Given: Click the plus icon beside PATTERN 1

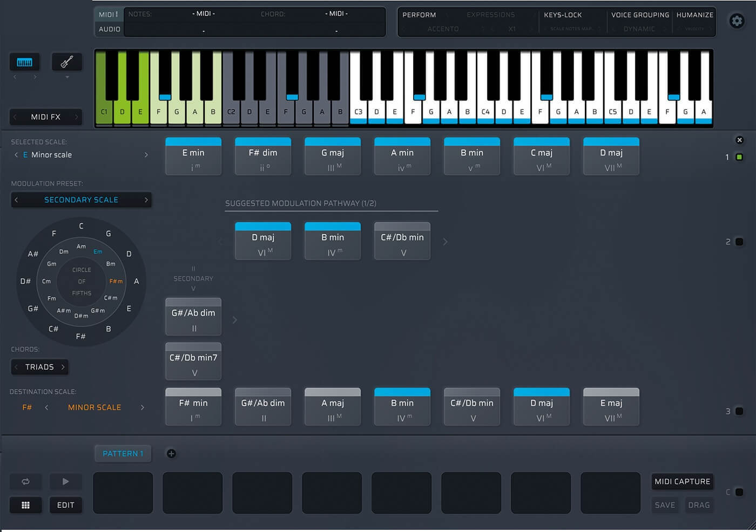Looking at the screenshot, I should [171, 454].
